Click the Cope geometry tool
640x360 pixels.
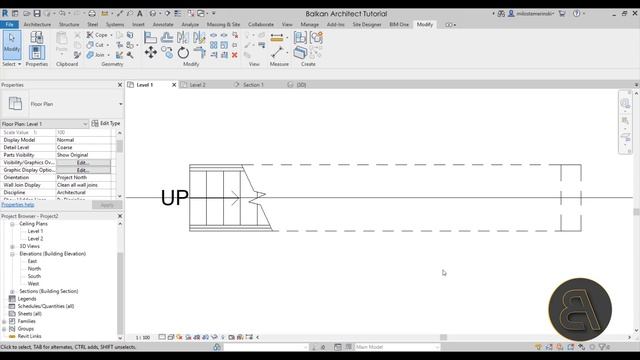pos(97,35)
